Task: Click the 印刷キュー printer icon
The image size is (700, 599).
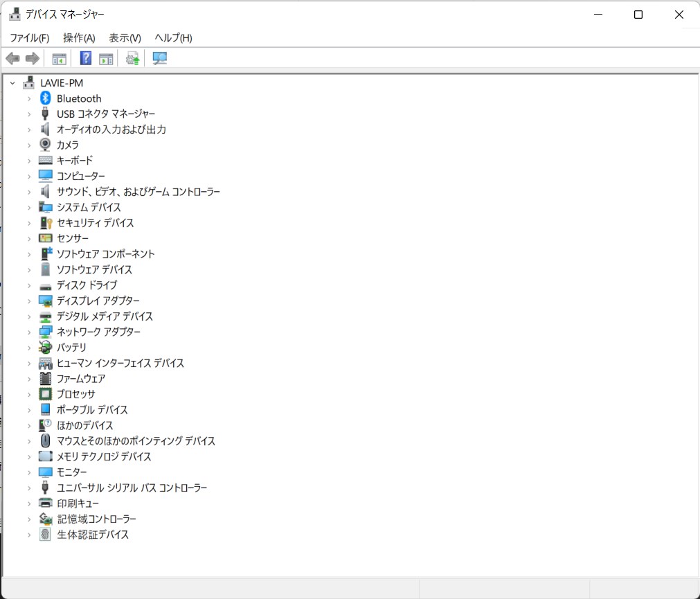Action: tap(45, 503)
